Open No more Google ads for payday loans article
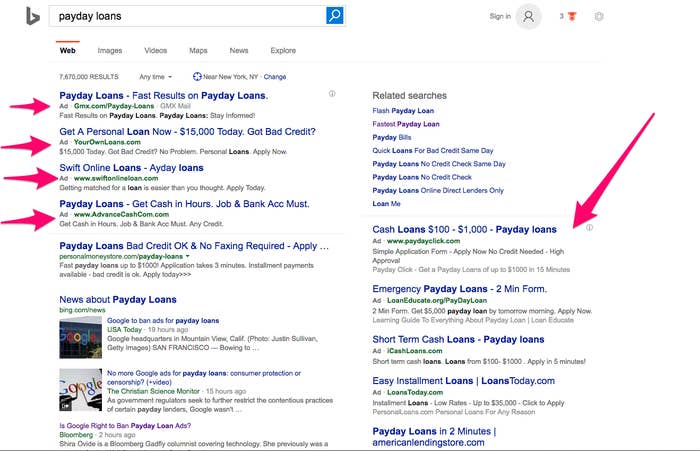Image resolution: width=700 pixels, height=451 pixels. 204,377
